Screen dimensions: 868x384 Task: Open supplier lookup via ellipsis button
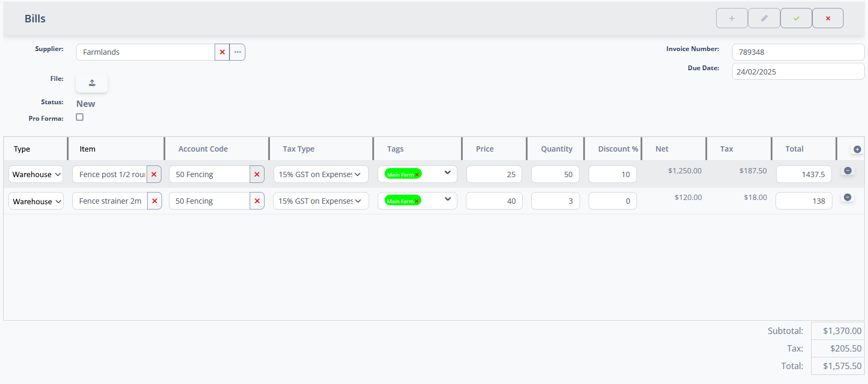click(237, 52)
